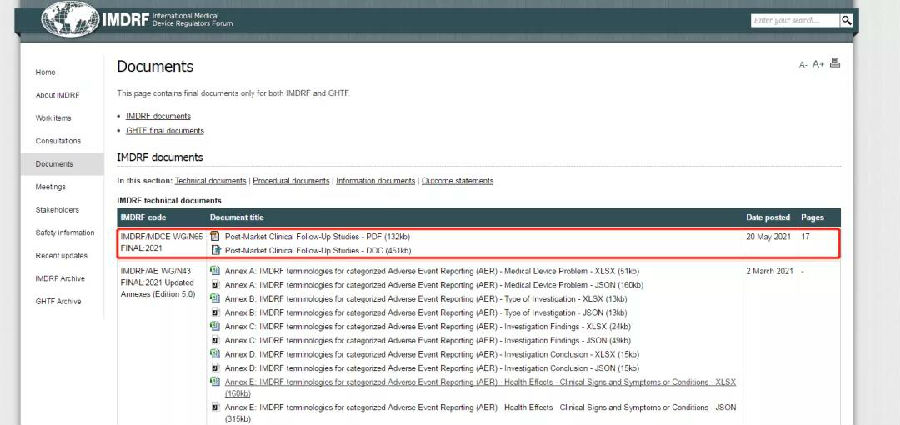Click DOC icon for Post-Market Clinical Follow-Up Studies
The image size is (900, 425).
pos(216,250)
